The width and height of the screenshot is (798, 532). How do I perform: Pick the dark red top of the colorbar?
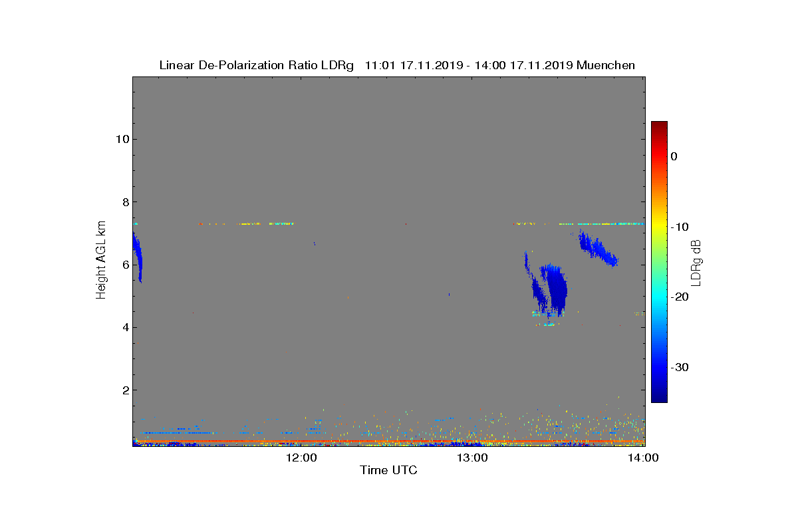pyautogui.click(x=659, y=126)
